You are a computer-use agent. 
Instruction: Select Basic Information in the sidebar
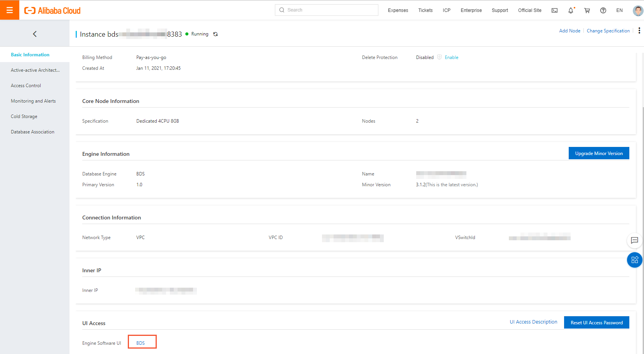point(35,55)
